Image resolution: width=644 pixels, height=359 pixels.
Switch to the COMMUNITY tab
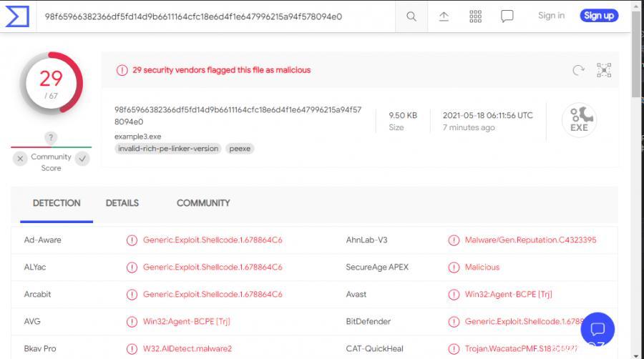pyautogui.click(x=203, y=203)
